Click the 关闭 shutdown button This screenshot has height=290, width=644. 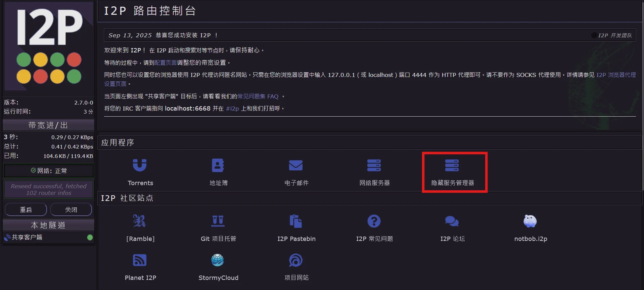pyautogui.click(x=71, y=210)
